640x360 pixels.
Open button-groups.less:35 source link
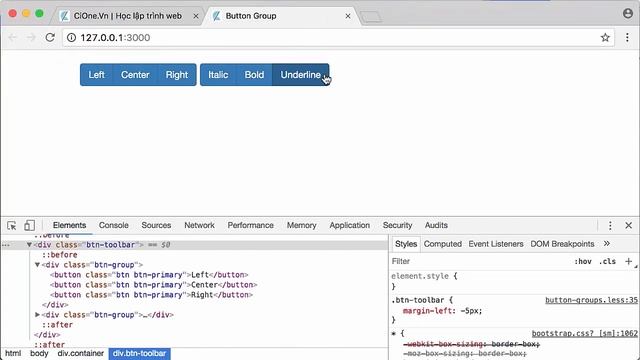591,300
